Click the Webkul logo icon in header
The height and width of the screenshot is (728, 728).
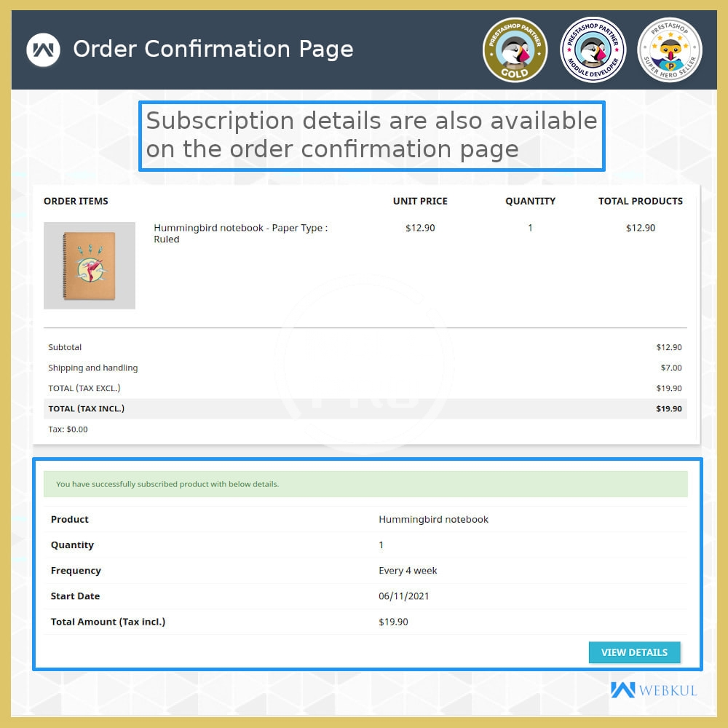click(42, 50)
